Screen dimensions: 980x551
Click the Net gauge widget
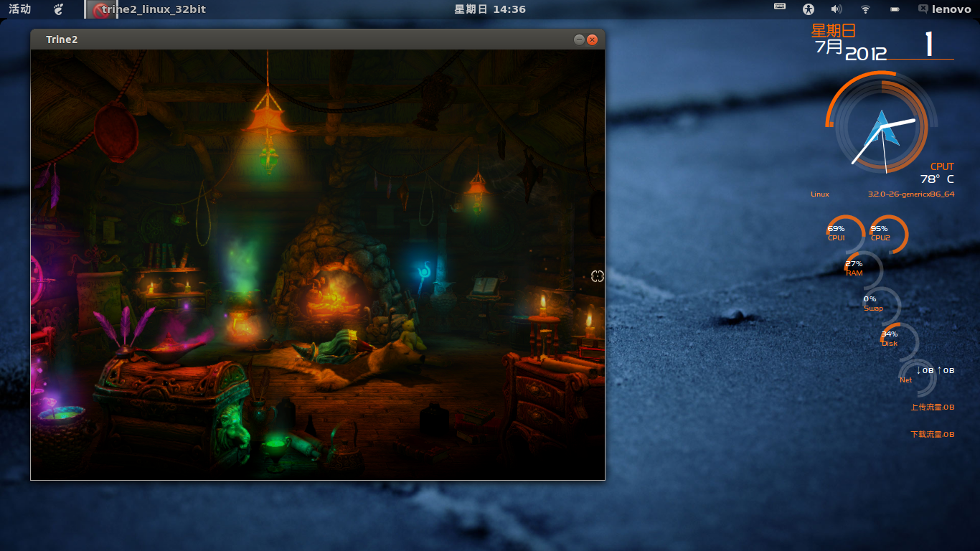coord(918,377)
